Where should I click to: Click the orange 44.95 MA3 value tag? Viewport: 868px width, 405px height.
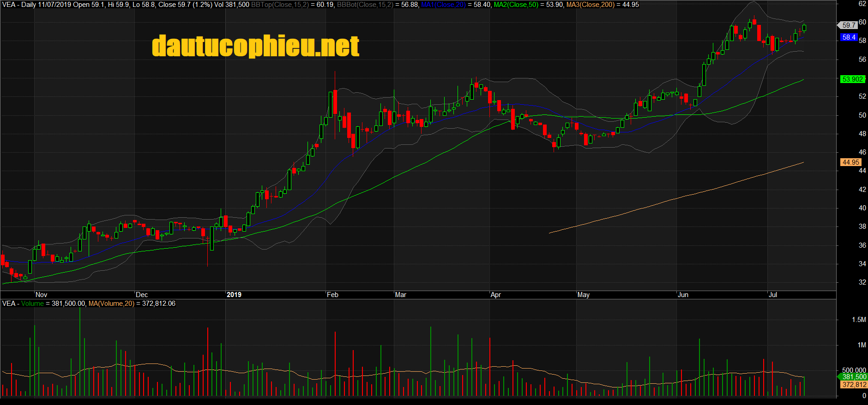point(851,162)
